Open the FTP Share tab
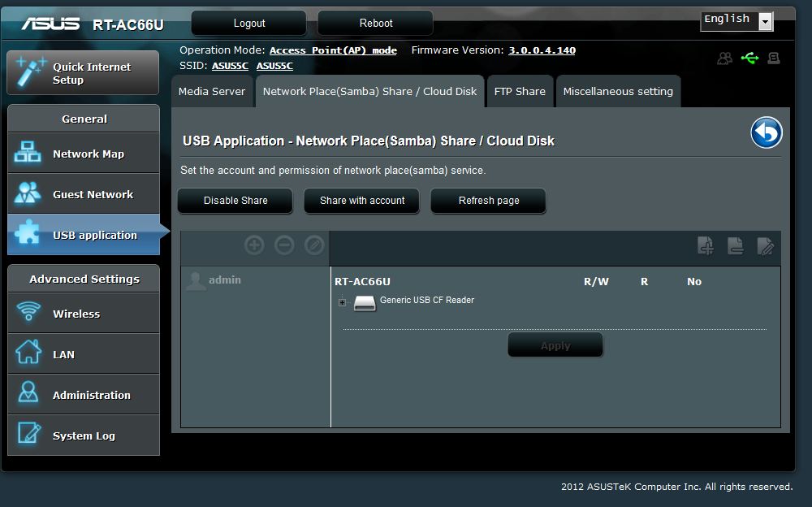 [520, 91]
